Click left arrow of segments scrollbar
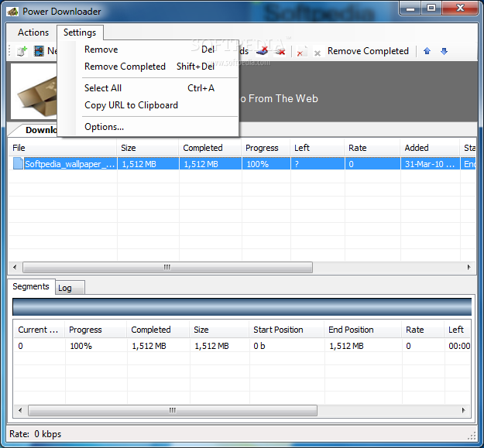 pos(20,410)
